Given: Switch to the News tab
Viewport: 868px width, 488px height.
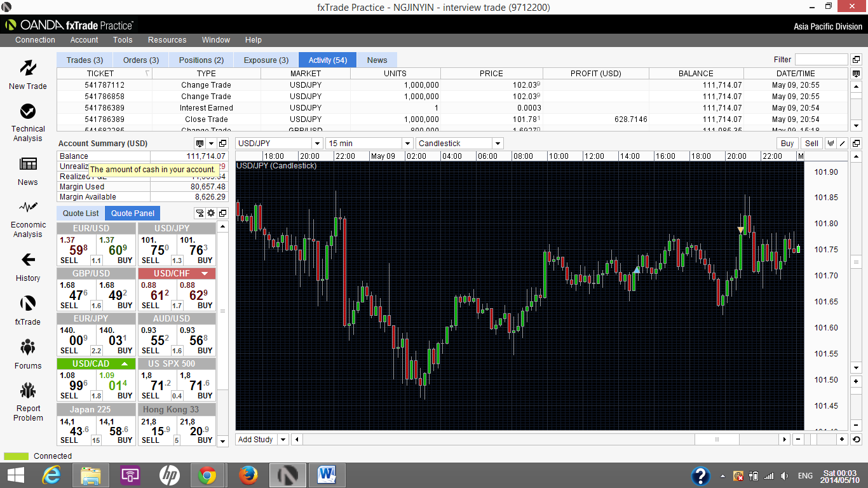Looking at the screenshot, I should click(377, 60).
